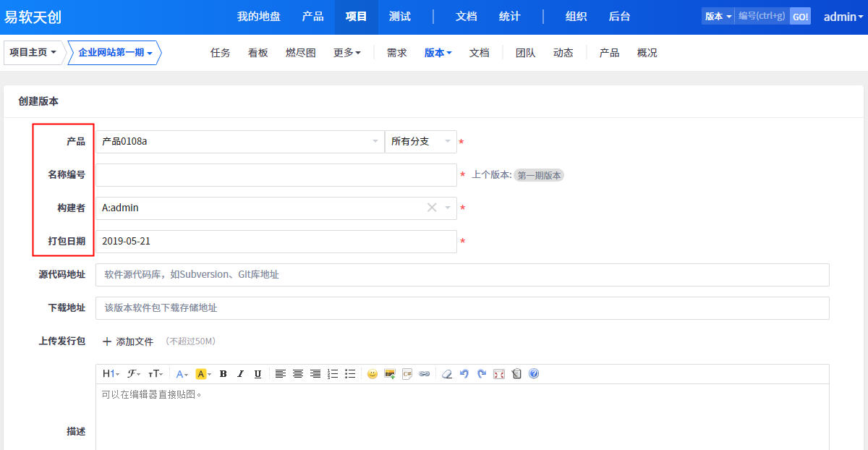Screen dimensions: 868x450
Task: Open the H1 heading style dropdown
Action: point(110,374)
